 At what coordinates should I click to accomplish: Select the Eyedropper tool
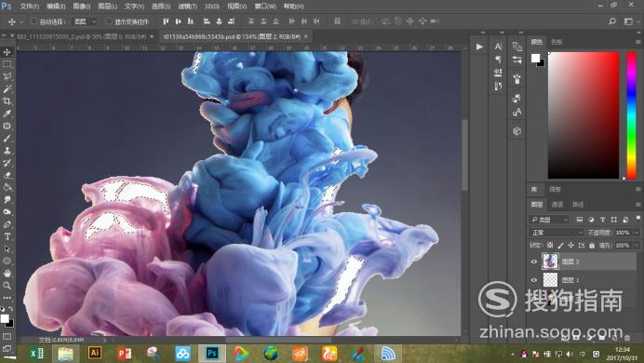point(7,114)
